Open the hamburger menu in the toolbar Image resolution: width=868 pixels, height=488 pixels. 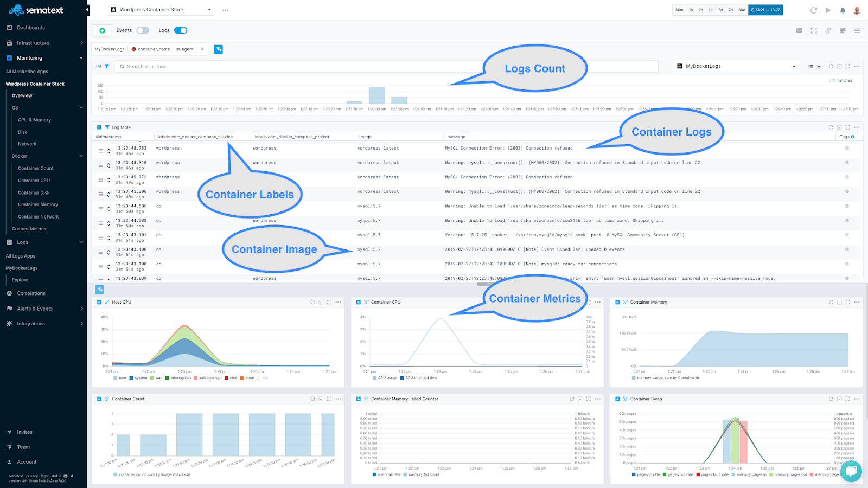point(857,30)
